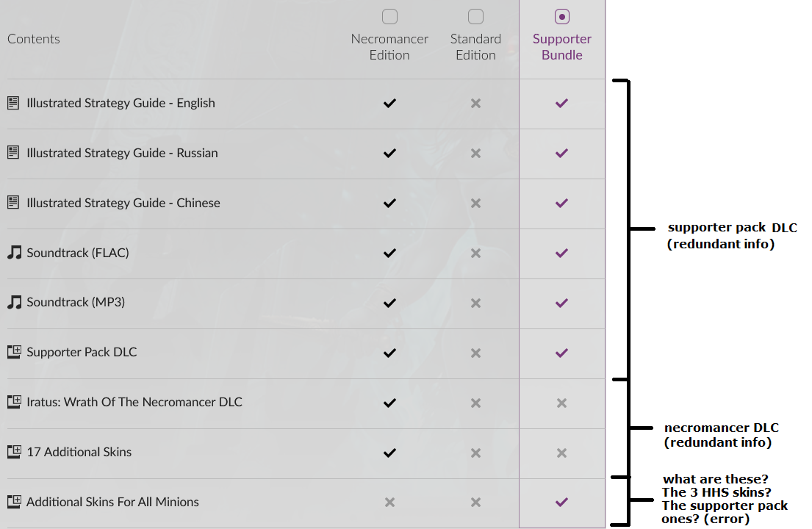
Task: Click the purple checkmark for Additional Skins For All Minions
Action: point(562,502)
